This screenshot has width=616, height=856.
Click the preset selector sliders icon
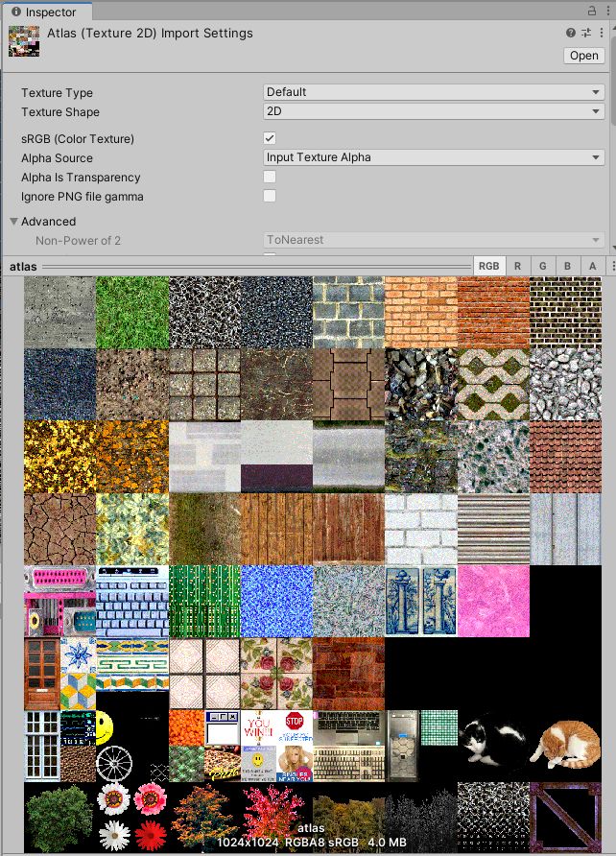point(586,33)
